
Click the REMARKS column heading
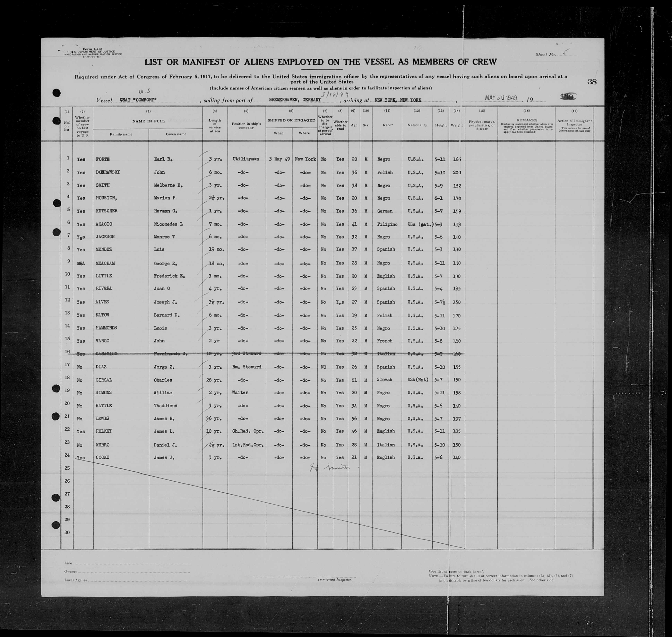pos(526,120)
